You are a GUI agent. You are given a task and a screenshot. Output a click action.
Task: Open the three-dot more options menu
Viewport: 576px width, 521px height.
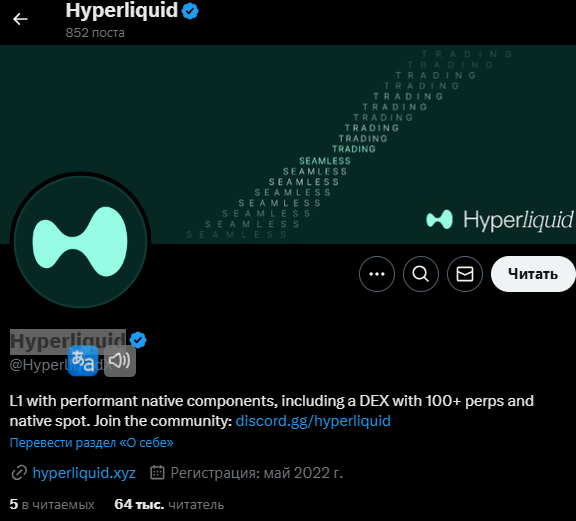tap(377, 274)
